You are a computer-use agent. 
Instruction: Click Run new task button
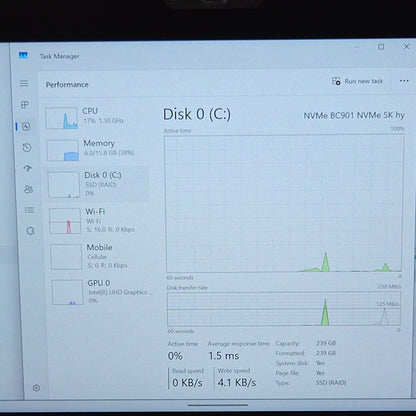357,81
